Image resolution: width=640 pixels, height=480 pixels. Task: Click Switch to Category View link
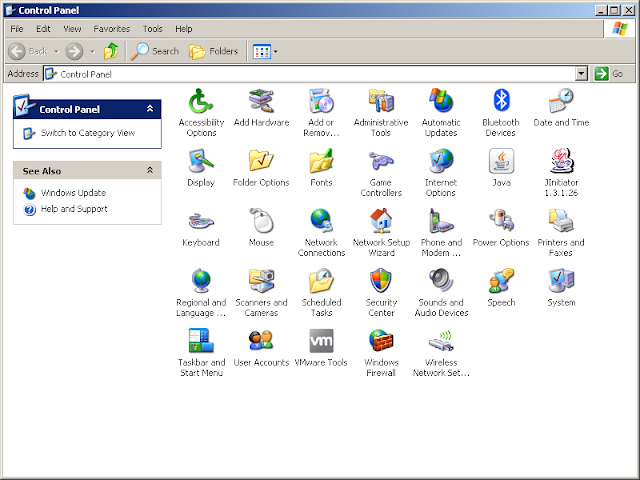click(x=88, y=133)
